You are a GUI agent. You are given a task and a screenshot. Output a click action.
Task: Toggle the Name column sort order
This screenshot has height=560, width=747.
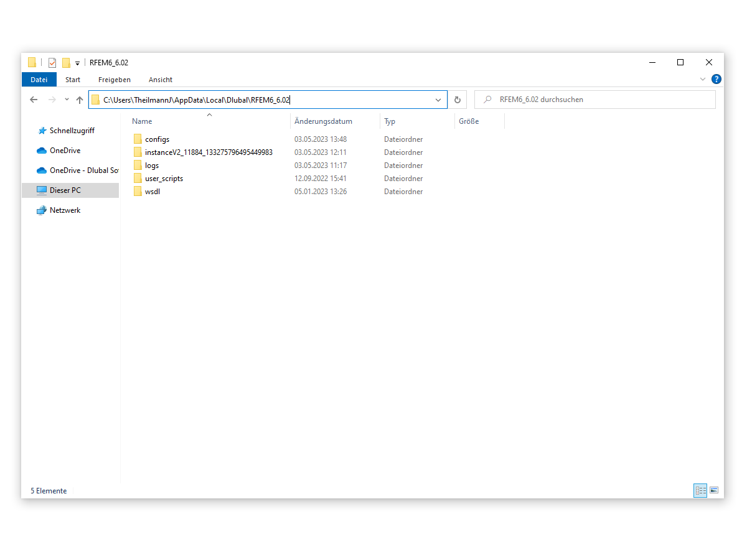[x=142, y=121]
